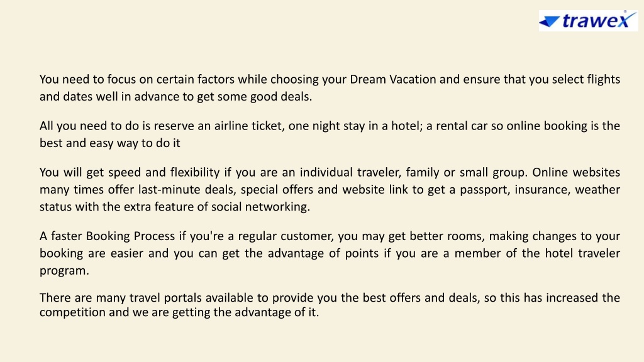
Task: Click the paragraph starting 'You will get speed'
Action: coord(330,189)
